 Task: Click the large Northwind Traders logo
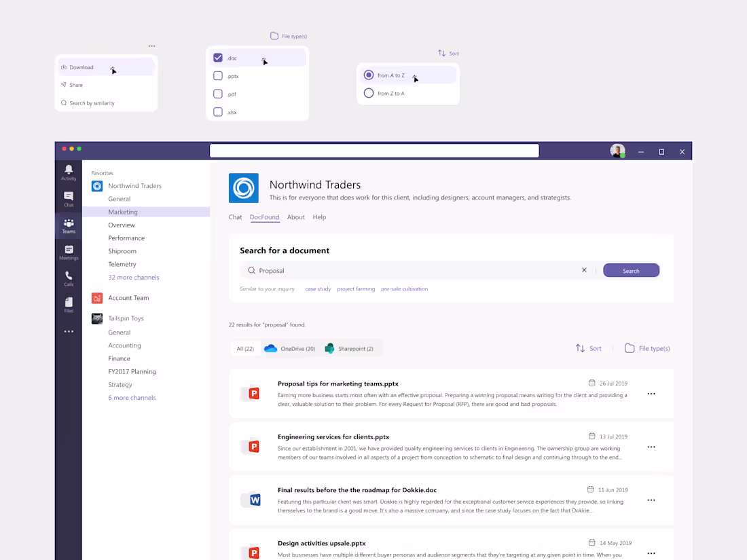tap(243, 188)
